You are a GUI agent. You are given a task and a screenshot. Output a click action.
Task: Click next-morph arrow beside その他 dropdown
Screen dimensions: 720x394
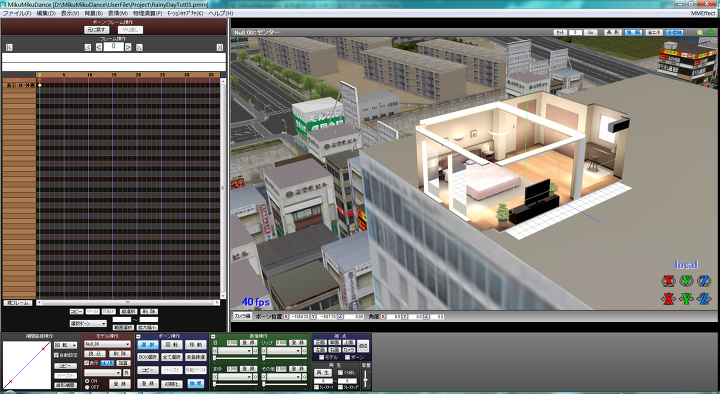tap(304, 377)
